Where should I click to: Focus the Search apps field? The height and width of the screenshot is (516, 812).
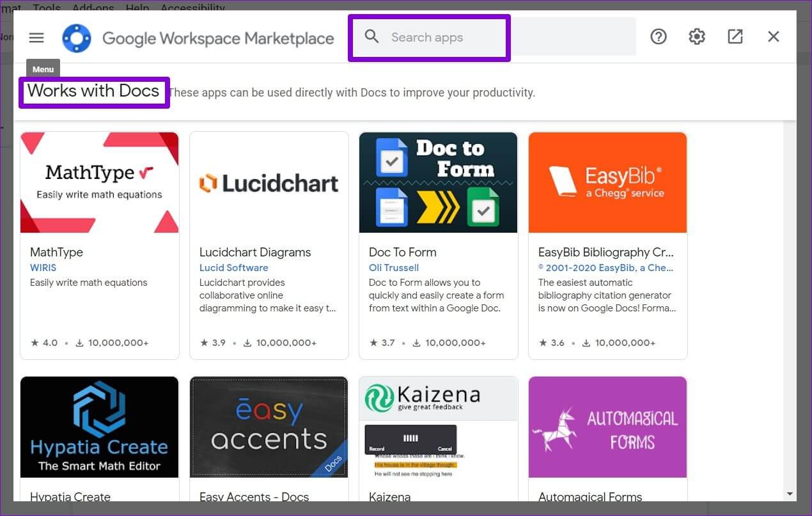pyautogui.click(x=493, y=37)
